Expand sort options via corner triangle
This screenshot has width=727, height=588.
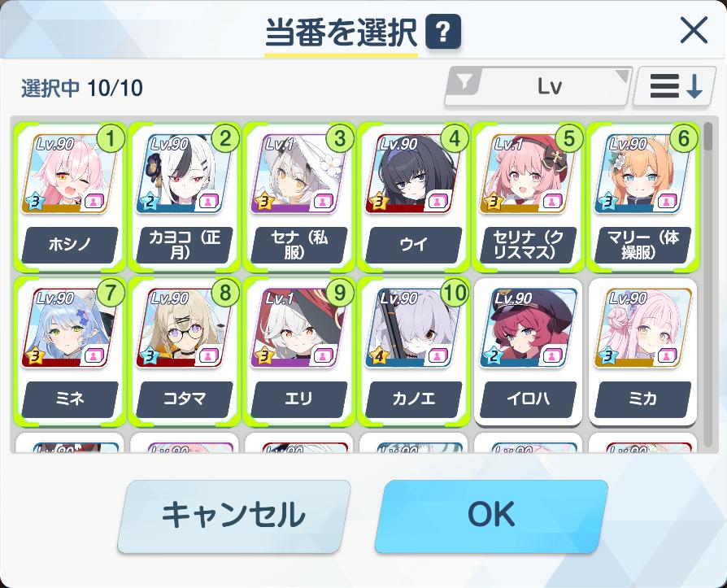(x=622, y=76)
